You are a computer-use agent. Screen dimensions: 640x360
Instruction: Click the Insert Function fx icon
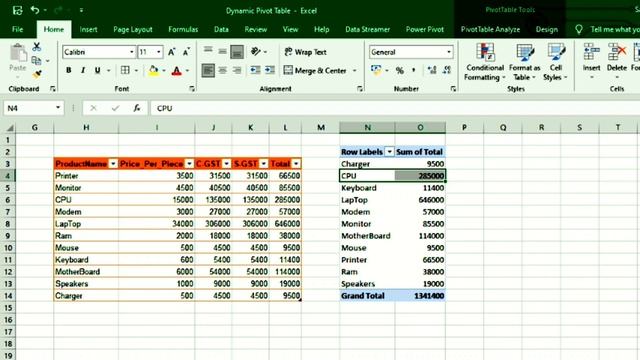click(137, 108)
